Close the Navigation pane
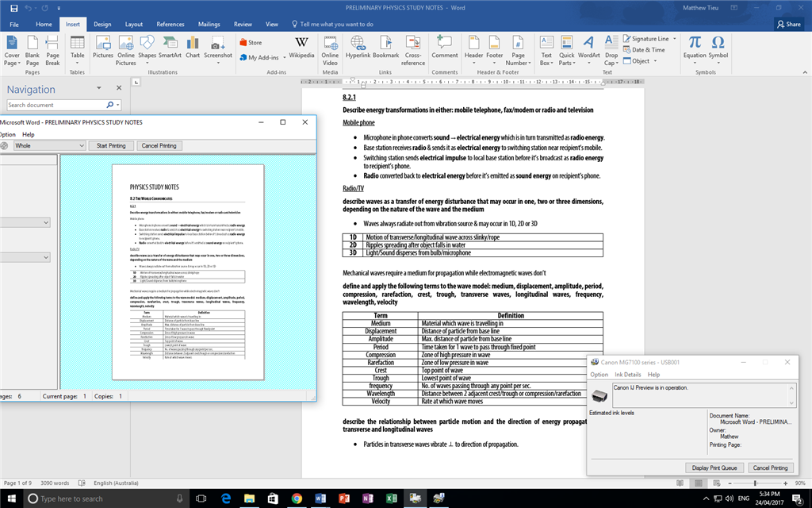 [x=119, y=88]
